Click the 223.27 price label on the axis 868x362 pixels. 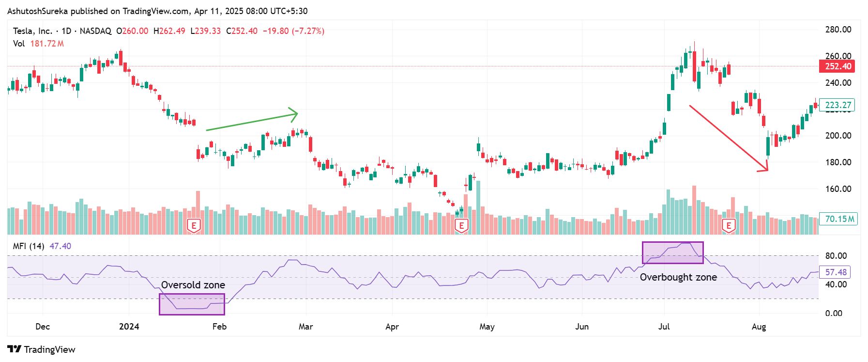point(837,105)
